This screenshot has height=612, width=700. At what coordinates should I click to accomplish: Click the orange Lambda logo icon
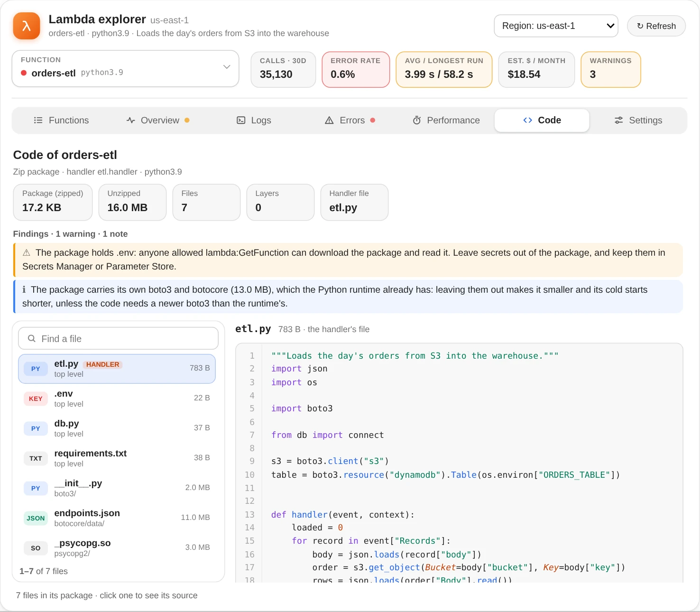tap(27, 26)
